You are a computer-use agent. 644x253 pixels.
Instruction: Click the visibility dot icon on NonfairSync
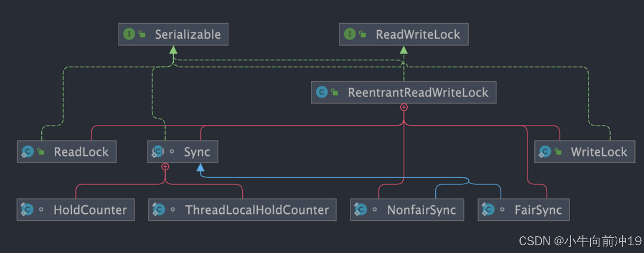(x=375, y=210)
